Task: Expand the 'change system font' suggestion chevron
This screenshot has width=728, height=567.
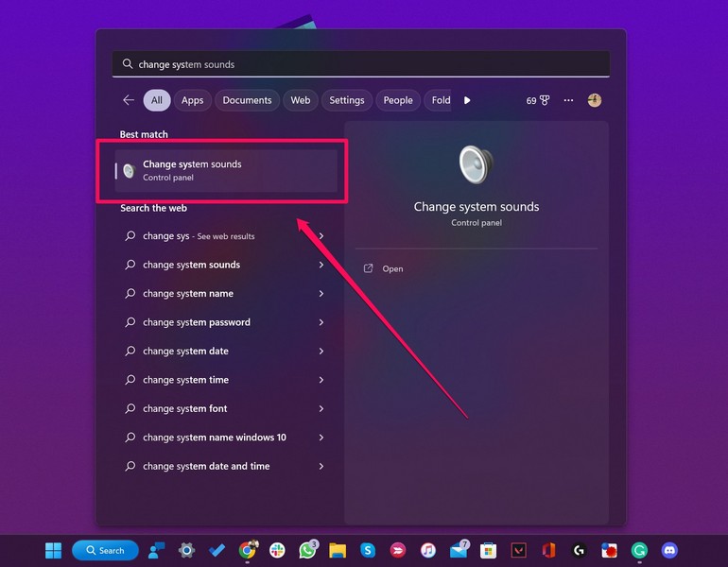Action: (321, 409)
